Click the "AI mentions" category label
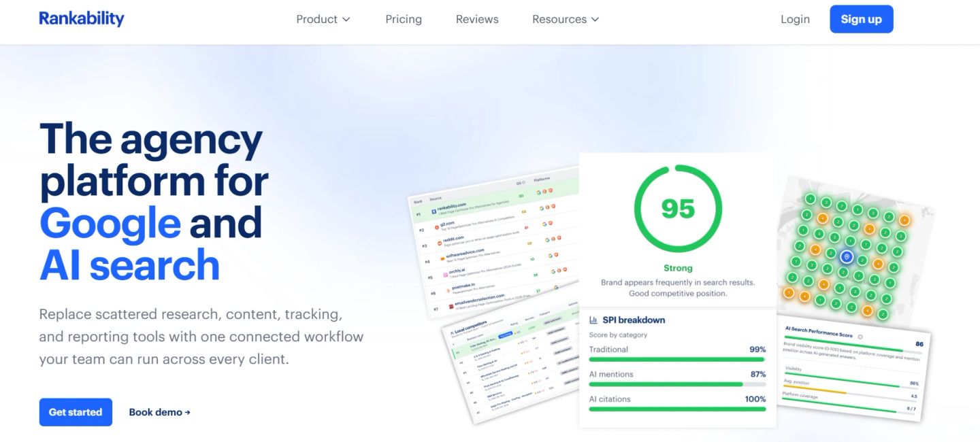This screenshot has width=980, height=442. pos(611,374)
